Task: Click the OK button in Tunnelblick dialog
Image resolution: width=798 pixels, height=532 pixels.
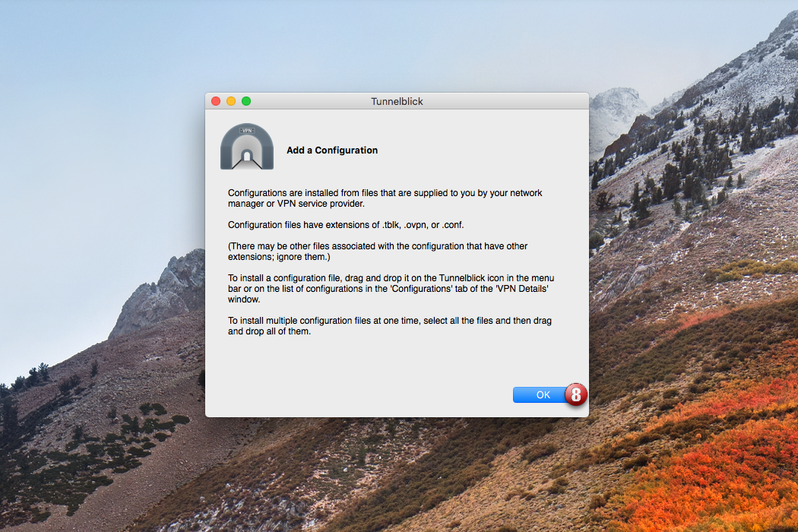Action: pyautogui.click(x=543, y=394)
